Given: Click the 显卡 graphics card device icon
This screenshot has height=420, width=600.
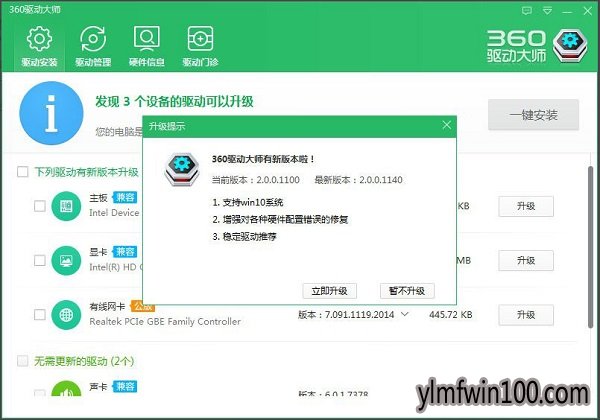Looking at the screenshot, I should coord(66,261).
